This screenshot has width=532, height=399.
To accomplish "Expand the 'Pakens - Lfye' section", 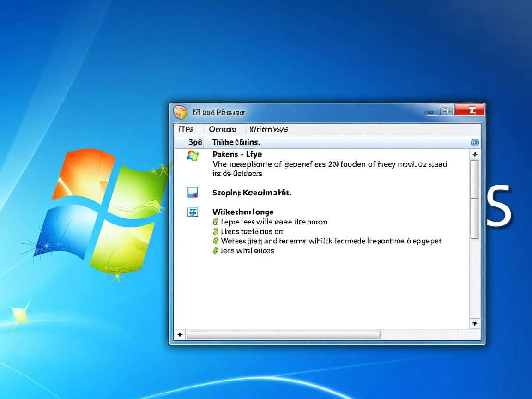I will click(237, 154).
